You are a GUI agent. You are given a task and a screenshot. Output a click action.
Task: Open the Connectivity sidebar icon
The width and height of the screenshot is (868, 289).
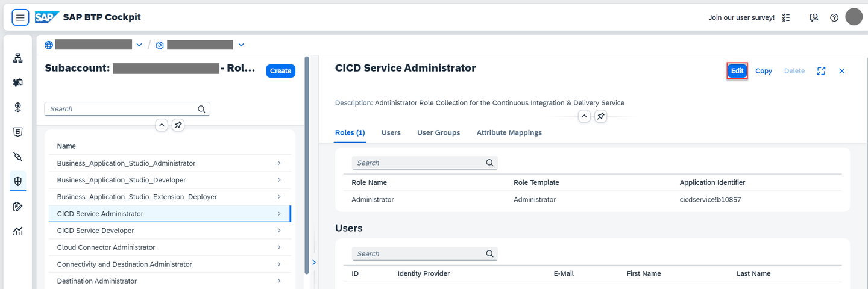pyautogui.click(x=18, y=157)
